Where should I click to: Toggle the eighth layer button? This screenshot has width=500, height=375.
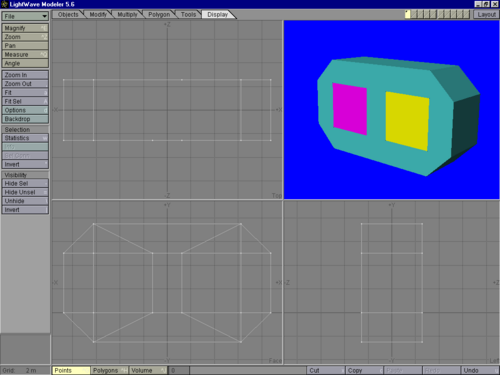click(x=454, y=14)
